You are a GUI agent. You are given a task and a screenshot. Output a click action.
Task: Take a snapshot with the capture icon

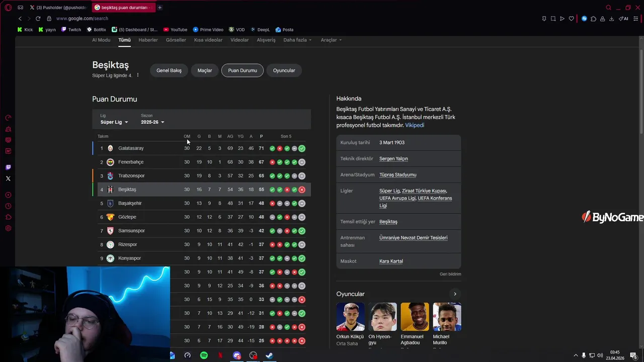coord(553,19)
